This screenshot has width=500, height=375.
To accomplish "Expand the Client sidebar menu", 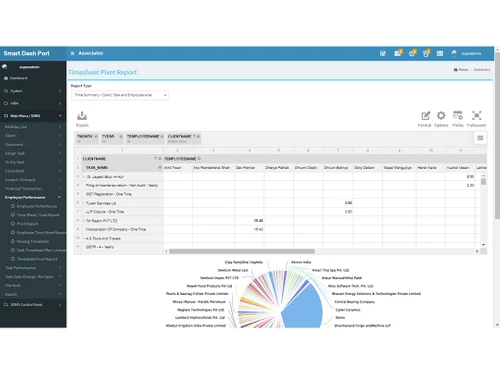I will click(33, 136).
